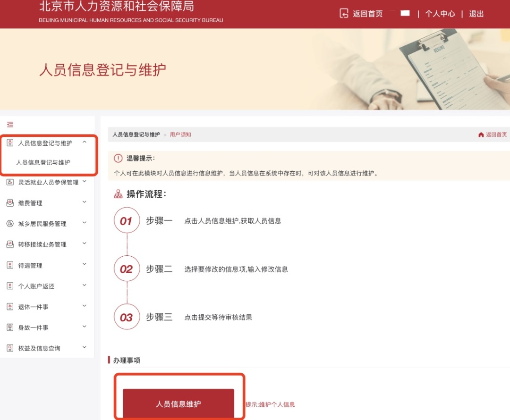Click the 人员信息登记与维护 sidebar icon
This screenshot has height=420, width=510.
coord(10,143)
